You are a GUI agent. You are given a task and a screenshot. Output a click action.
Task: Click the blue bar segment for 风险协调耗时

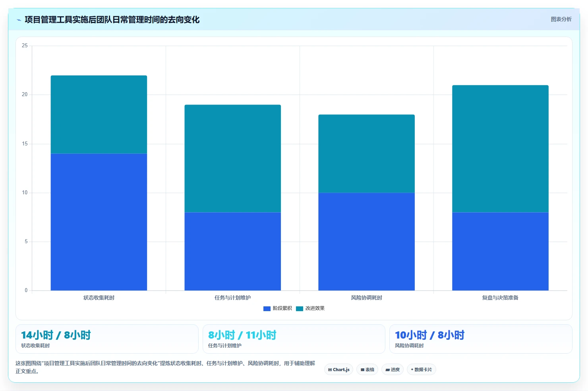367,242
